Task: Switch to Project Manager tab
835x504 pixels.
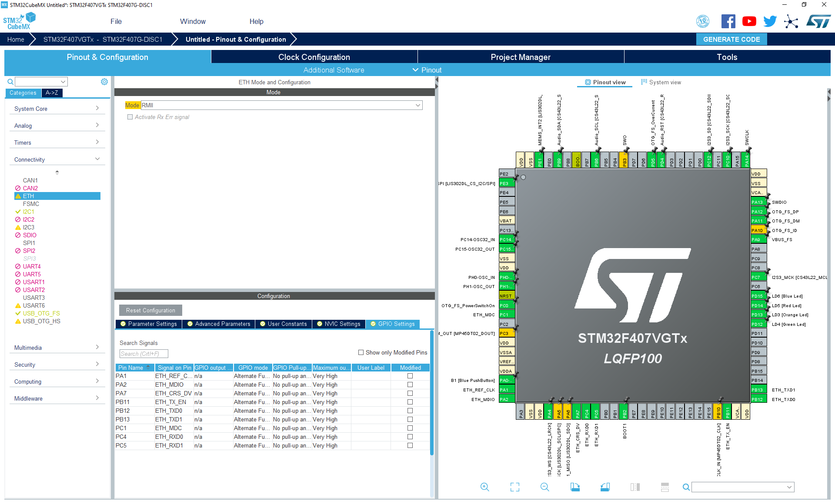Action: (521, 57)
